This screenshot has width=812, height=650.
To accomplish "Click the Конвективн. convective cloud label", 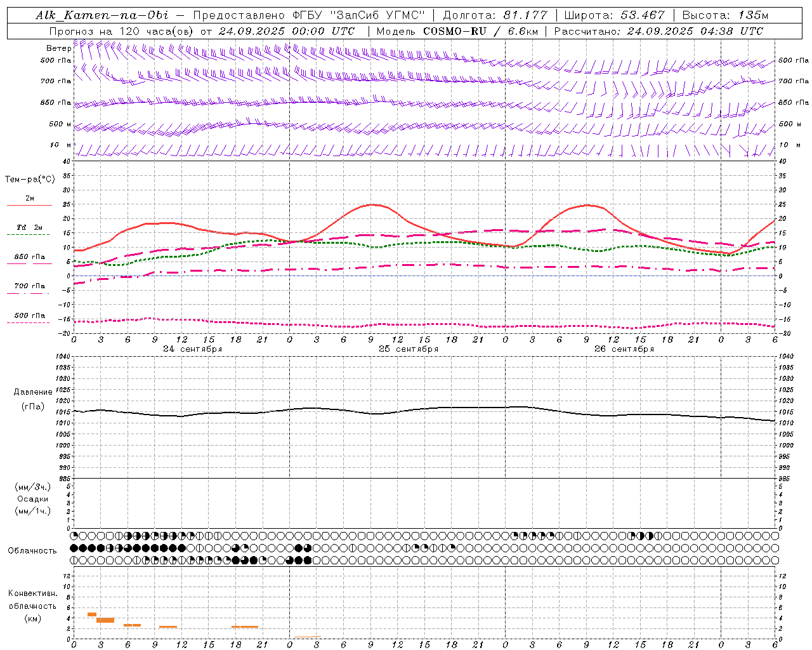I will (x=33, y=594).
